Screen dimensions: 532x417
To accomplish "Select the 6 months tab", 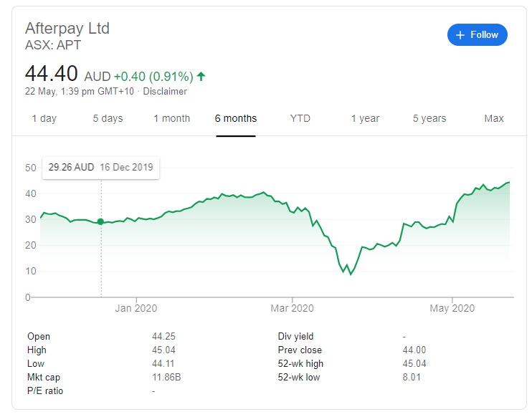I will [x=235, y=118].
